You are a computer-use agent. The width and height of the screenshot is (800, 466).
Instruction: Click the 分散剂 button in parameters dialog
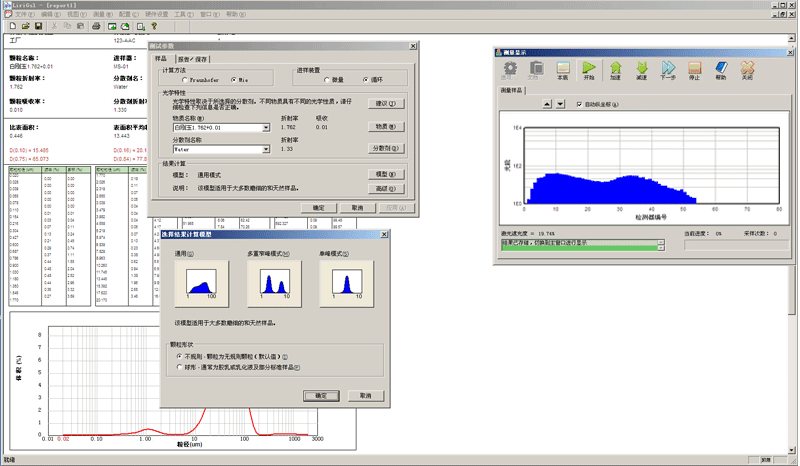pyautogui.click(x=385, y=149)
